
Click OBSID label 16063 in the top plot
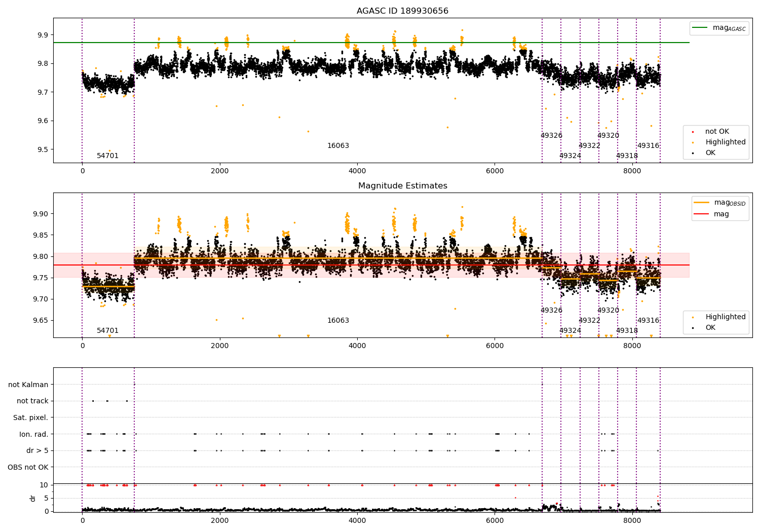[338, 145]
